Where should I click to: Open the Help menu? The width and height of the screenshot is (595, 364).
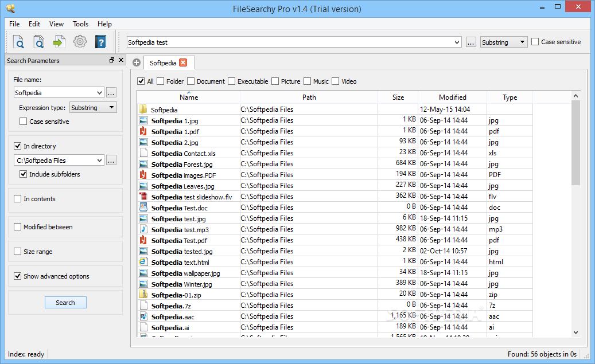pos(104,24)
